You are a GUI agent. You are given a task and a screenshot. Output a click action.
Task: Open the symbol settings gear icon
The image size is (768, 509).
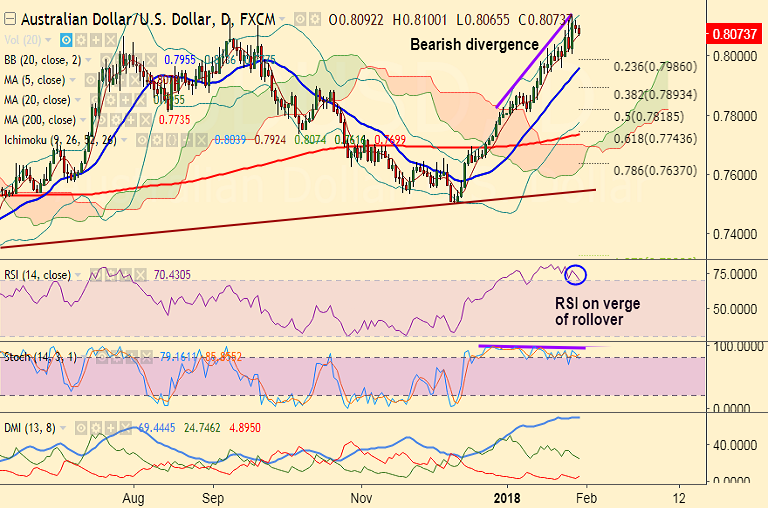(315, 20)
